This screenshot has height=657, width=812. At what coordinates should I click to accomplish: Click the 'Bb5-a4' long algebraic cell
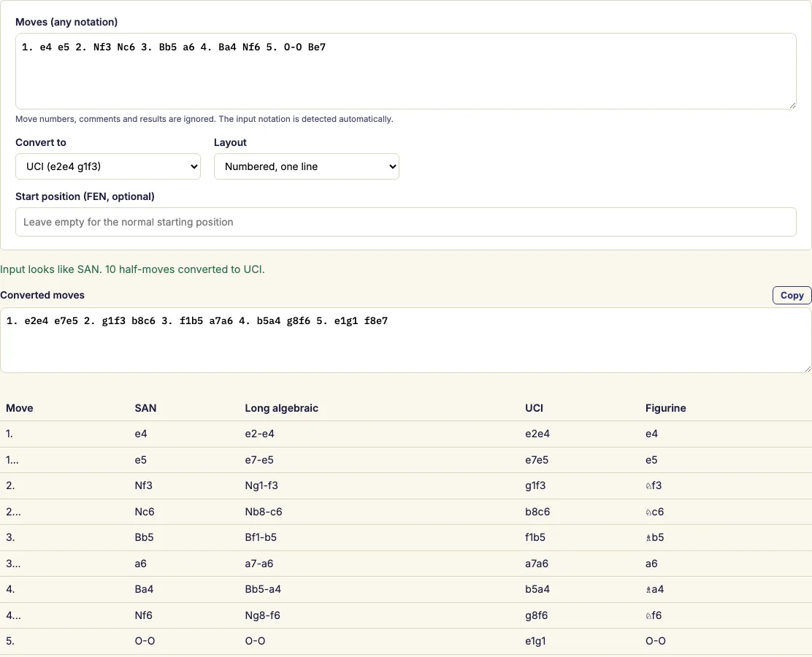pos(263,589)
